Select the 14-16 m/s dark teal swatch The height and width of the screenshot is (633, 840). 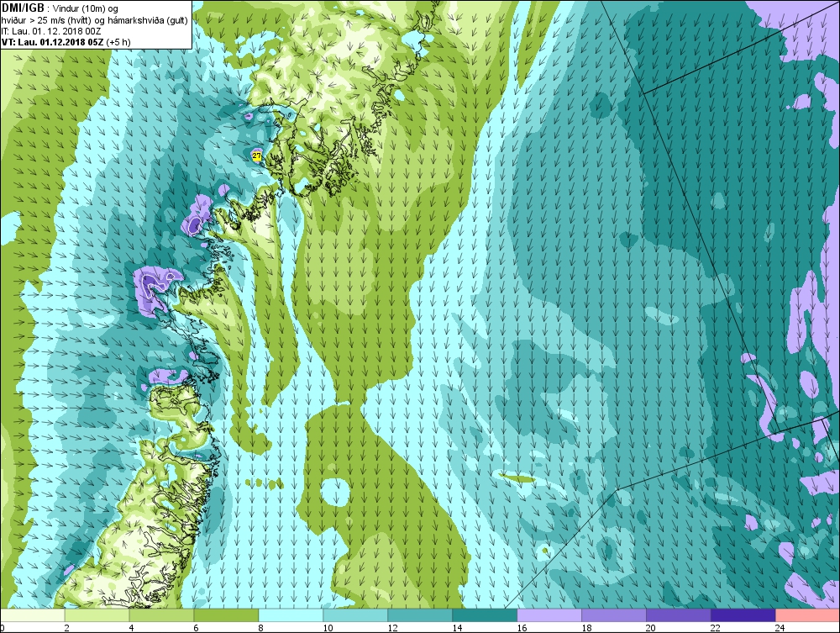pos(485,615)
